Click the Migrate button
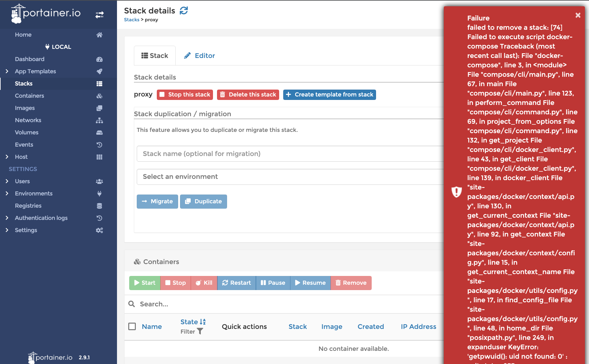589x364 pixels. tap(157, 201)
